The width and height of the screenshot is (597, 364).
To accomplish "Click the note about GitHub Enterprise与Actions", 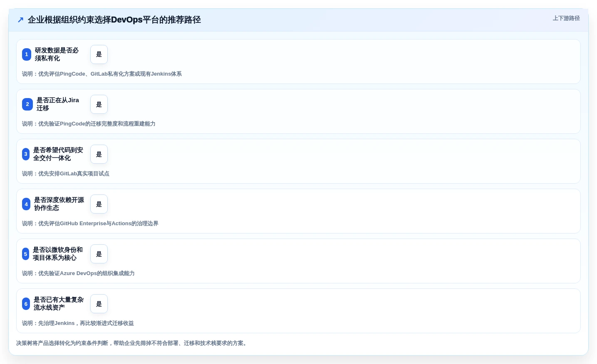I will [90, 224].
